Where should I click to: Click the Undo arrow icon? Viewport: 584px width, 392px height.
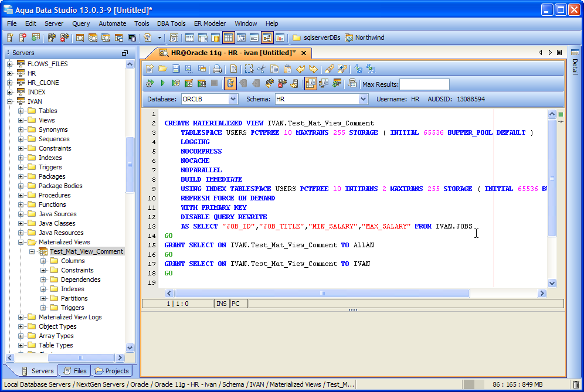coord(301,69)
